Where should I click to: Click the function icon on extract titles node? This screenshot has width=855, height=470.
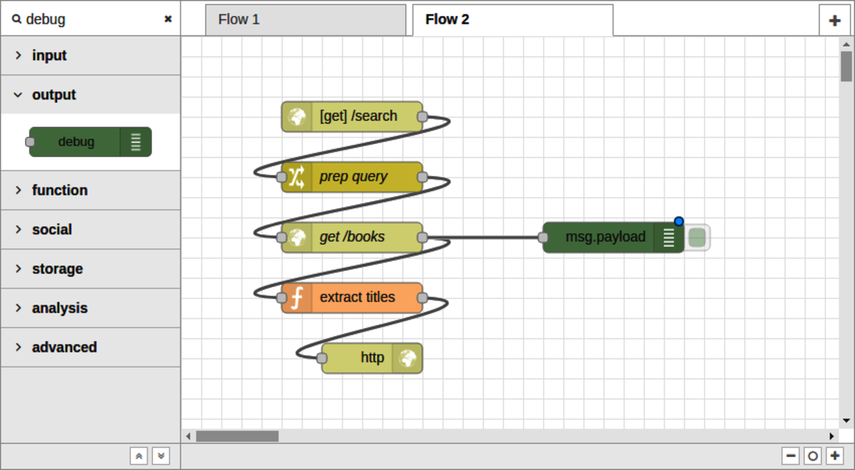[x=296, y=298]
